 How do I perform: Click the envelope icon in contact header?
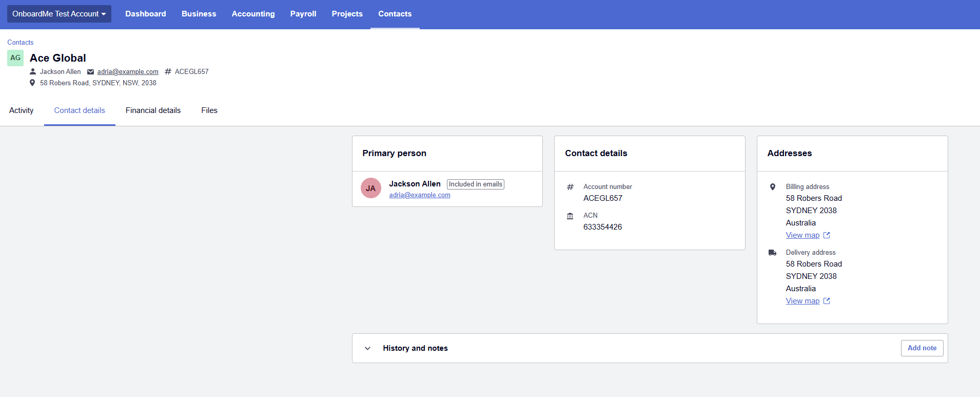click(x=91, y=72)
